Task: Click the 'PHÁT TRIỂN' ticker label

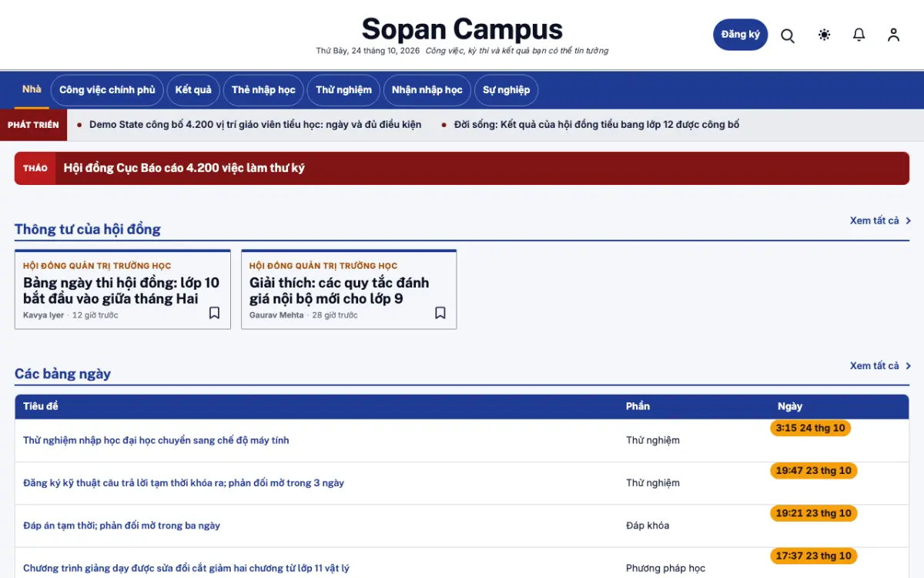Action: point(33,125)
